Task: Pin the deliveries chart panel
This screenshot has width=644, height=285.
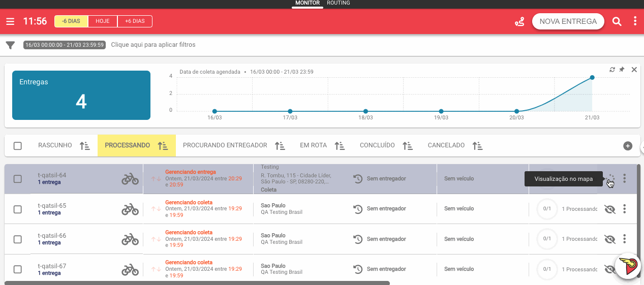Action: pyautogui.click(x=622, y=70)
